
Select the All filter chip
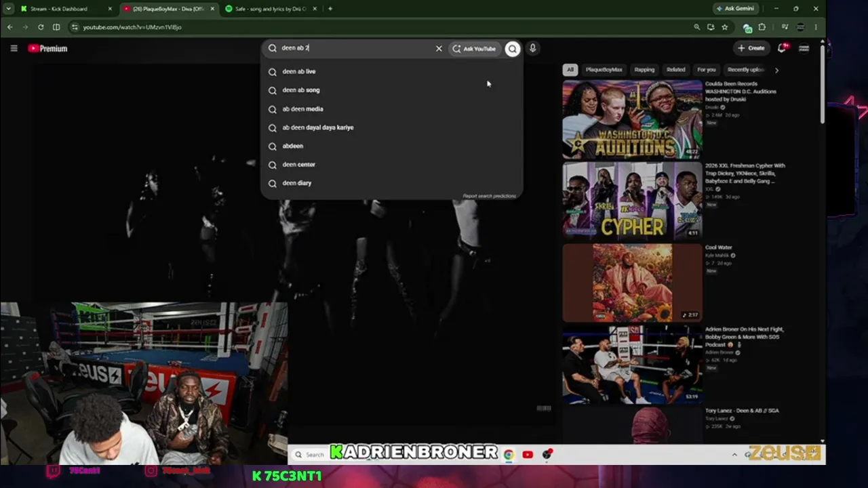point(570,70)
